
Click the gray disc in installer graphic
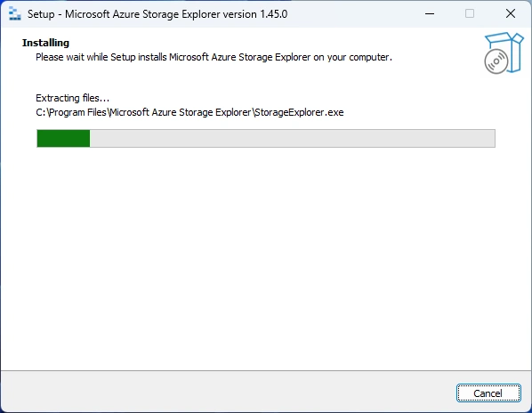click(496, 61)
